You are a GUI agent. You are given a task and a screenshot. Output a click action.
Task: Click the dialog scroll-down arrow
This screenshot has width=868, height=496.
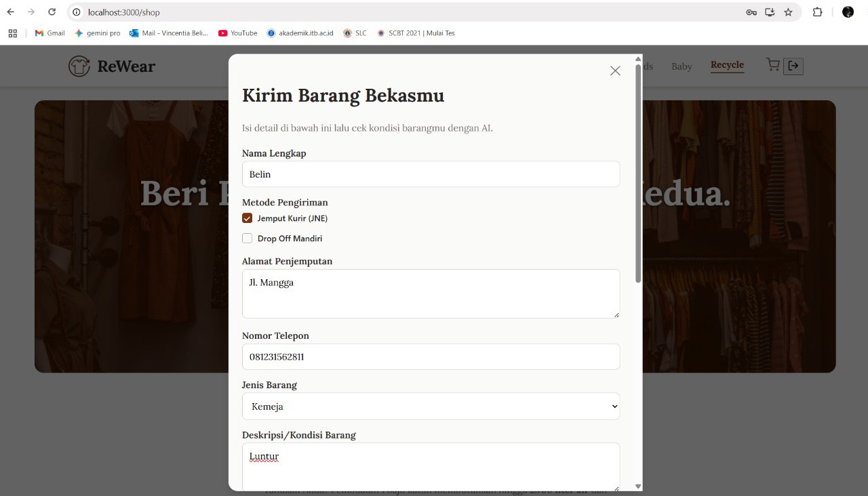tap(638, 486)
